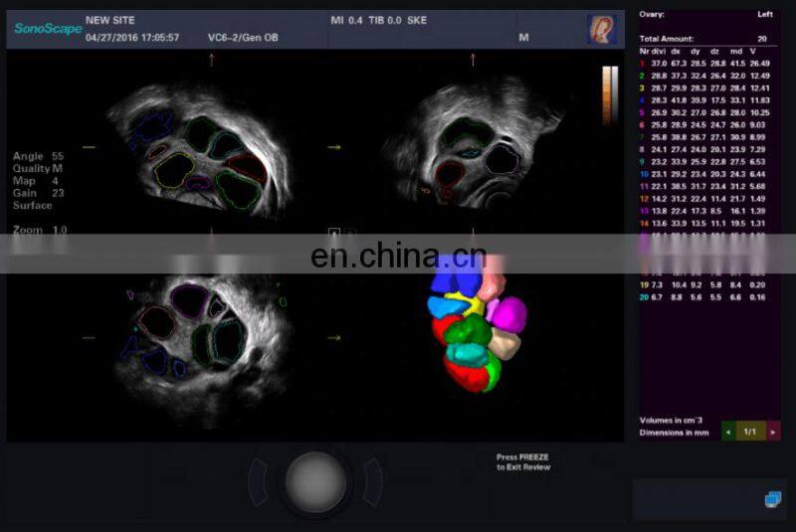Image resolution: width=796 pixels, height=532 pixels.
Task: Select follicle row 1 with volume 26.49
Action: pos(704,64)
